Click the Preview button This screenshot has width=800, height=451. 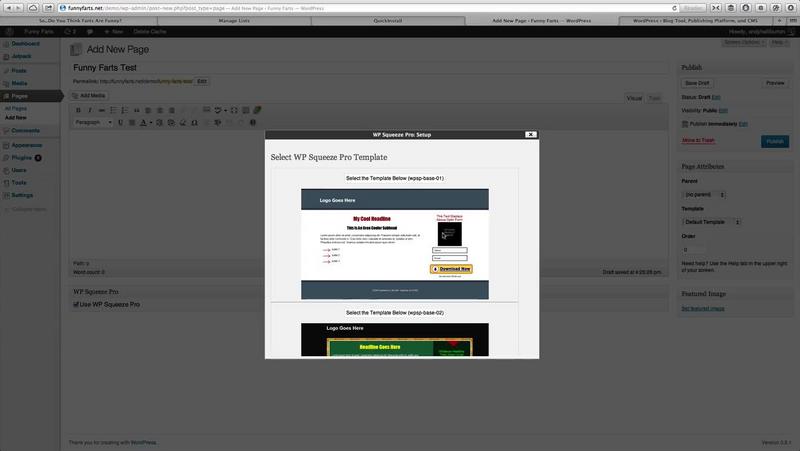point(775,83)
